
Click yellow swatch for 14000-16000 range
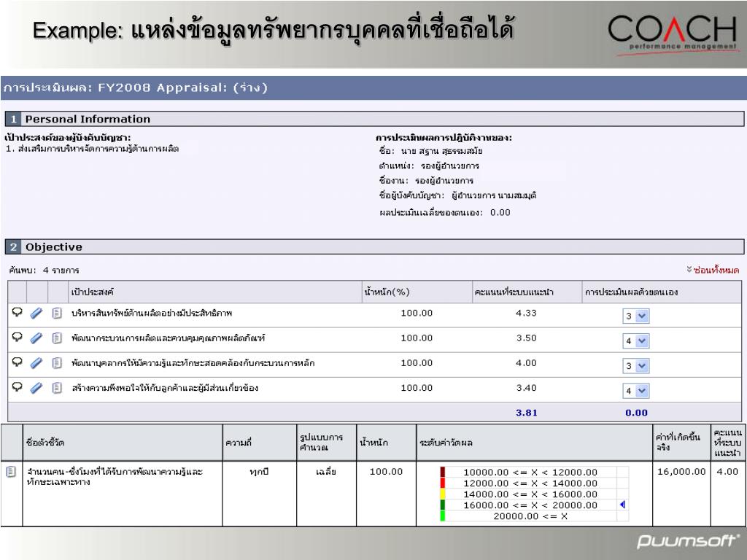tap(443, 494)
